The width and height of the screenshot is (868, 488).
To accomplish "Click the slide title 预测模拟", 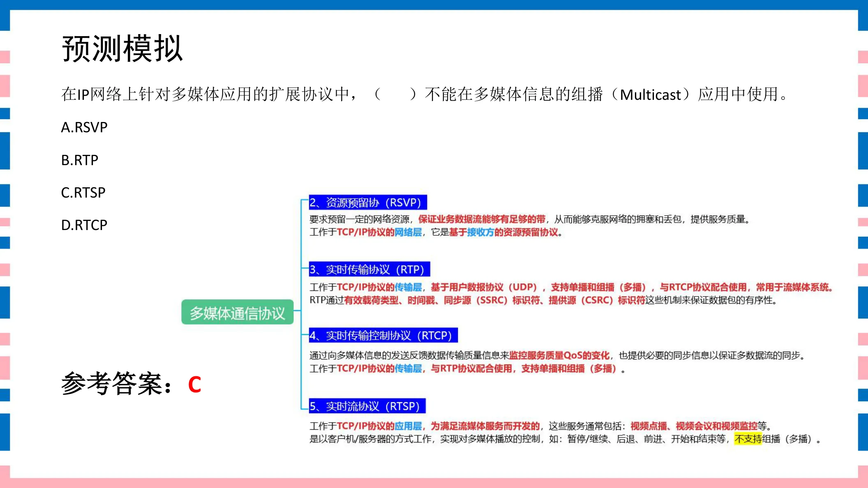I will tap(122, 48).
